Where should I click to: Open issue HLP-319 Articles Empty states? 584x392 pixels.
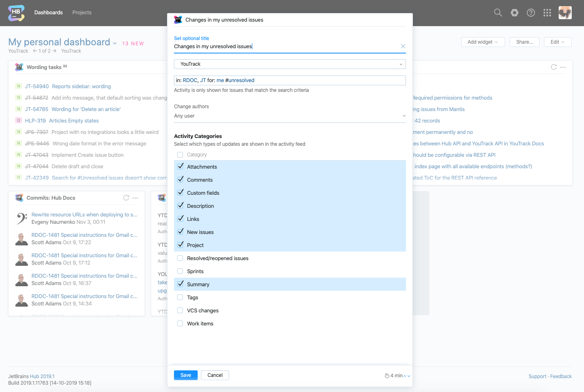click(x=62, y=120)
